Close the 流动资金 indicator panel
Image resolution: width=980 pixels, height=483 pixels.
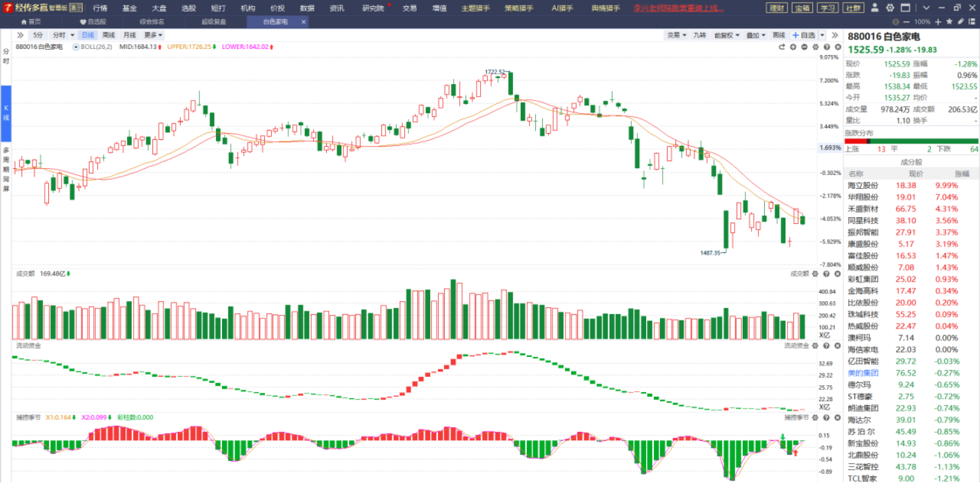(x=837, y=345)
